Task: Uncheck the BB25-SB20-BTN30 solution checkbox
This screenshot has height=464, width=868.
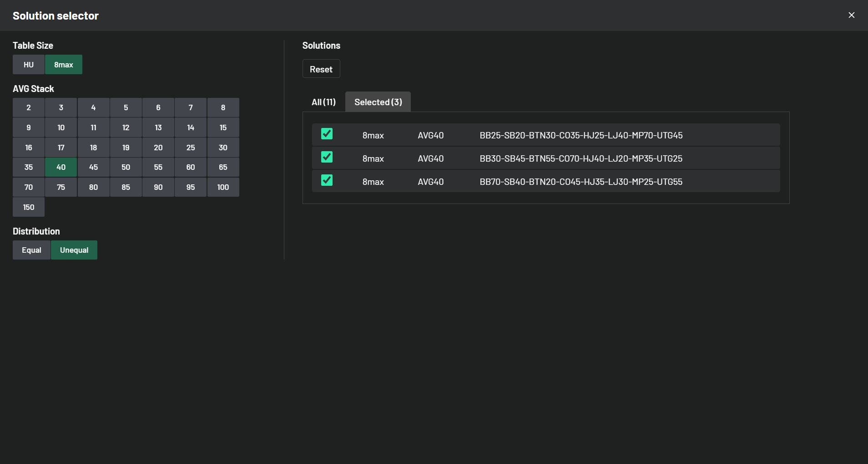Action: point(327,134)
